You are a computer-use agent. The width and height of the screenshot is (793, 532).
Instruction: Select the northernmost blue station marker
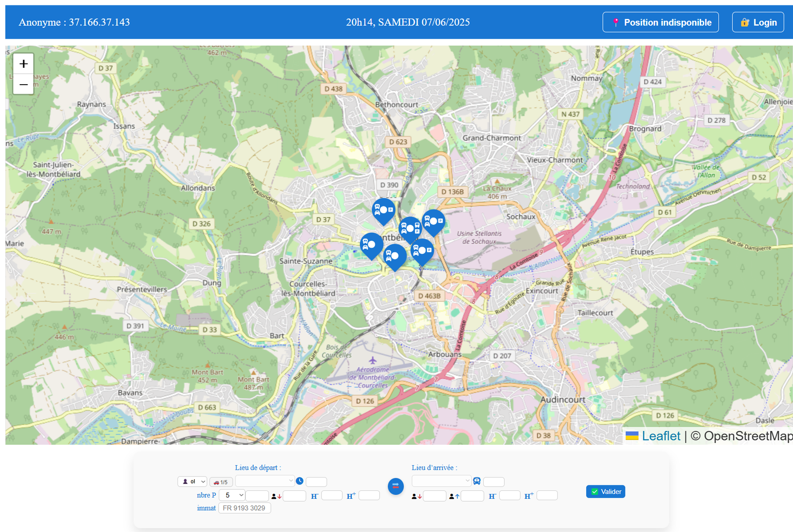384,210
